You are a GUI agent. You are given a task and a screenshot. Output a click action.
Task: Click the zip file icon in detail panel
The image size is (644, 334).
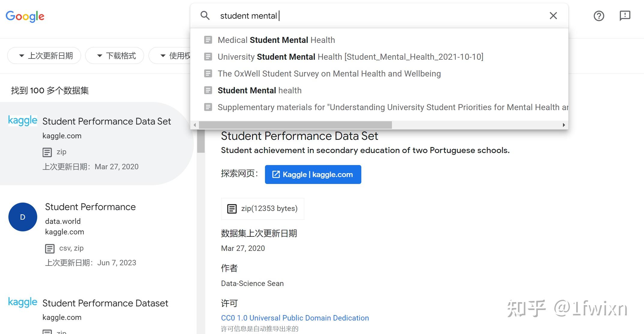pos(232,209)
